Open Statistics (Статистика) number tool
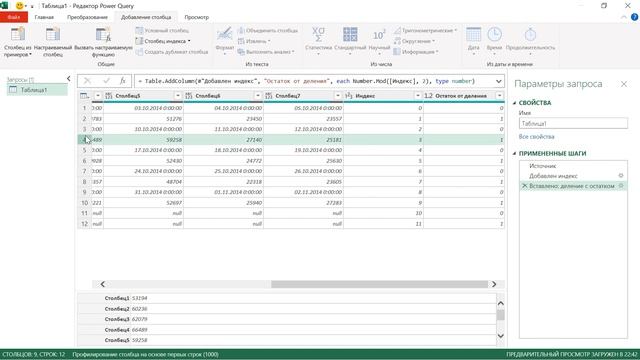The width and height of the screenshot is (640, 360). [318, 41]
